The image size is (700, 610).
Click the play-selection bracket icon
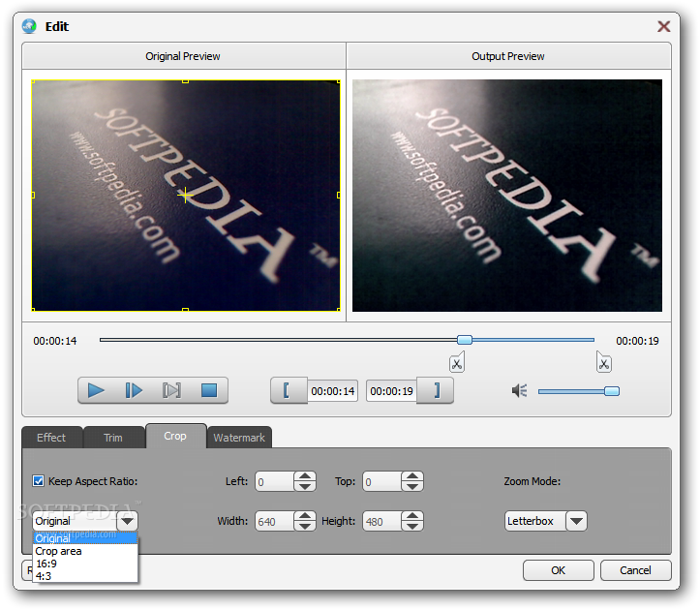171,391
